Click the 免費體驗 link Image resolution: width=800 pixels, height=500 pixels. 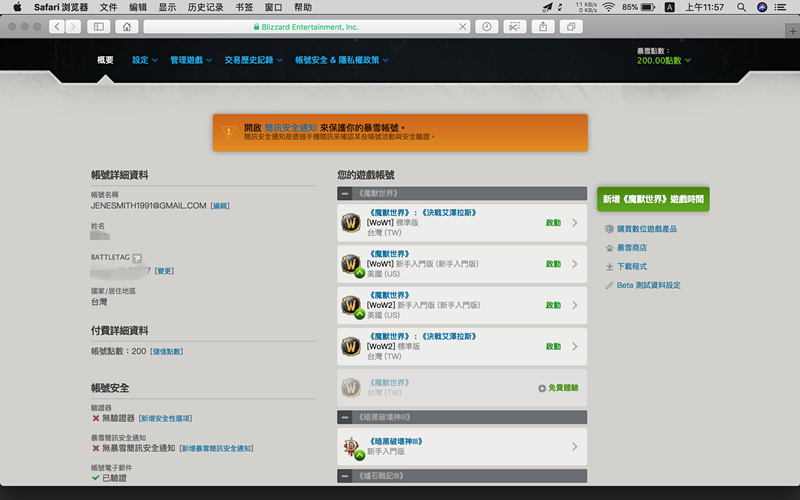coord(563,388)
